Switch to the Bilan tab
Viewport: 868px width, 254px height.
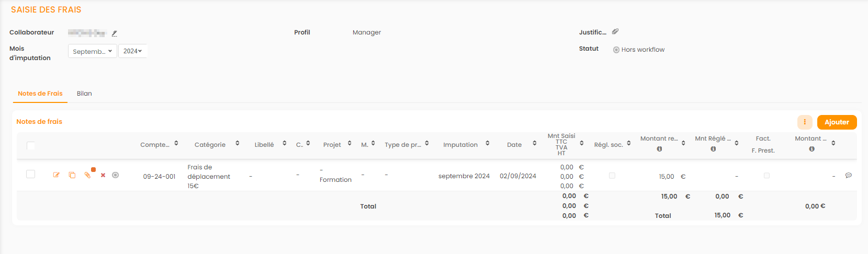coord(84,94)
